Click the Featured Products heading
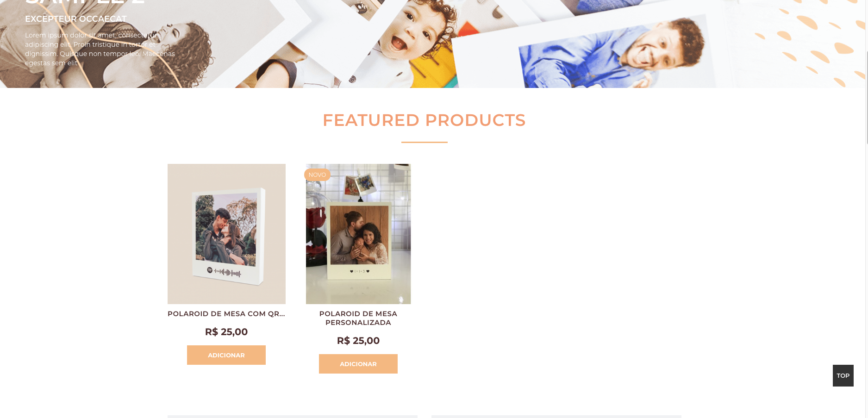 (x=424, y=120)
